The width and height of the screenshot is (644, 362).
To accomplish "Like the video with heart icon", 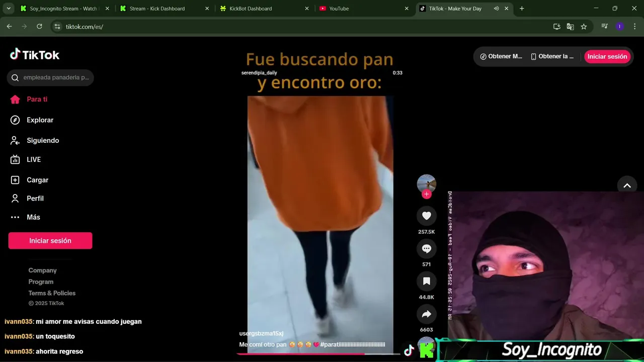I will click(427, 216).
